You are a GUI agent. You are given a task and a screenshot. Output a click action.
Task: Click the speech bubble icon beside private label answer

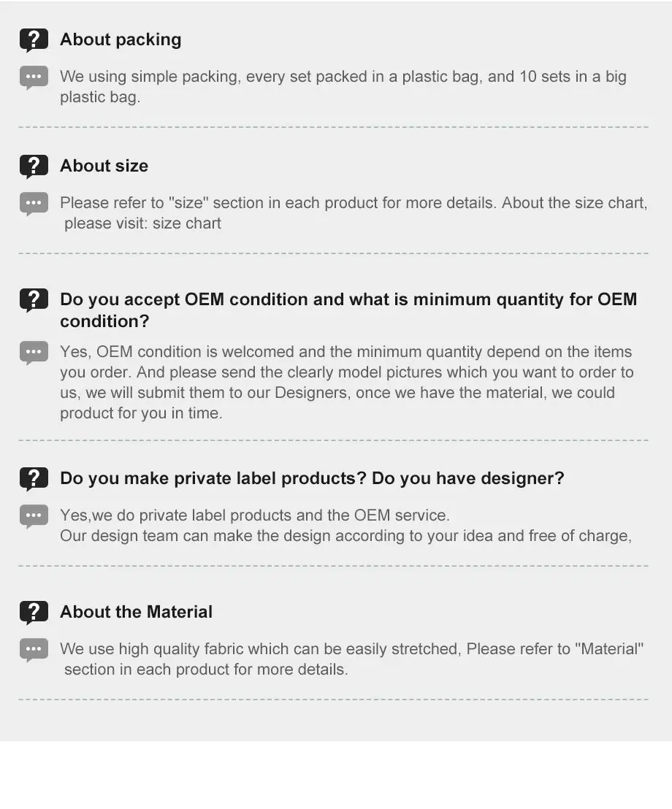point(34,516)
